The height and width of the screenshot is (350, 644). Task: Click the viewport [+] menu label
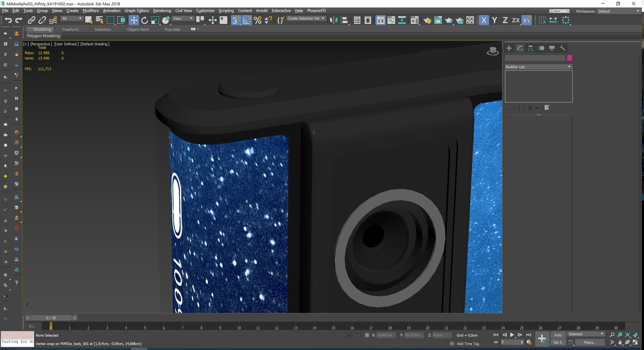pyautogui.click(x=26, y=44)
